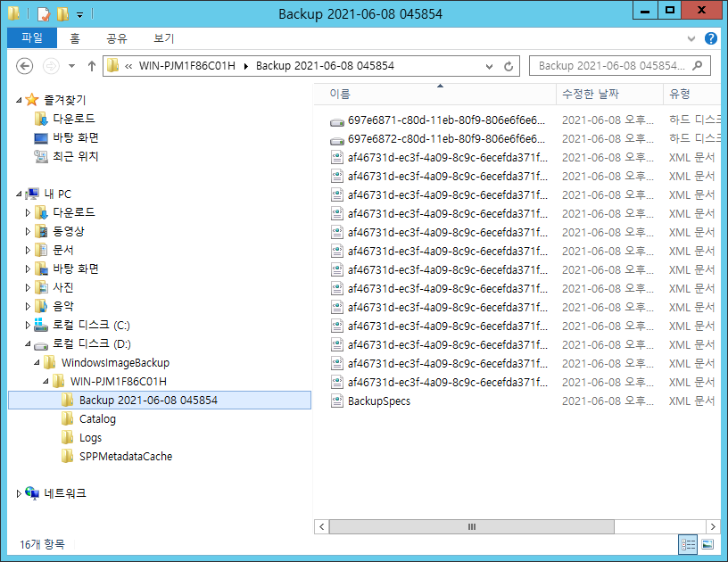Collapse the WindowsImageBackup tree node
This screenshot has width=728, height=562.
tap(37, 363)
